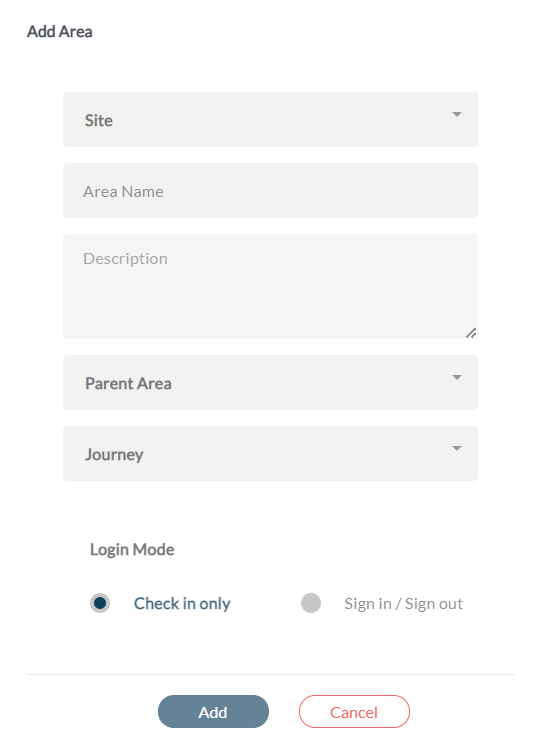Screen dimensions: 549x737
Task: Click the "Journey" label text
Action: pos(114,455)
